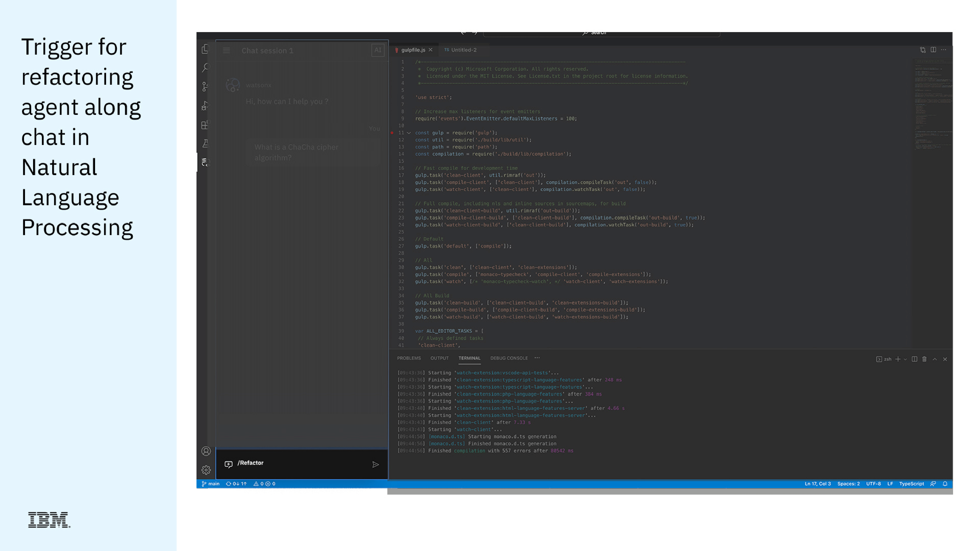Viewport: 980px width, 551px height.
Task: Open additional panel views ellipsis after Debug Console
Action: pos(537,358)
